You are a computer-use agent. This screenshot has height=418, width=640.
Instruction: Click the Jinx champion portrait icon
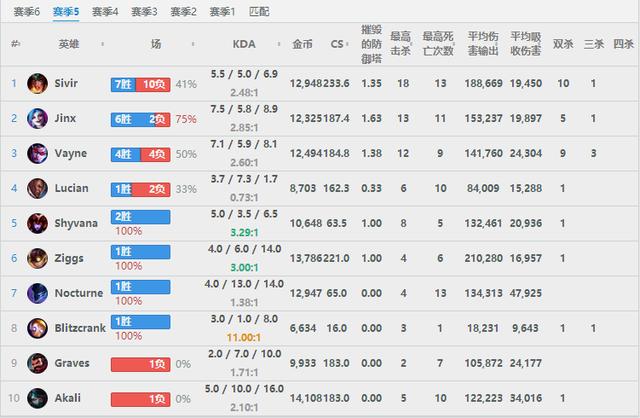(38, 118)
